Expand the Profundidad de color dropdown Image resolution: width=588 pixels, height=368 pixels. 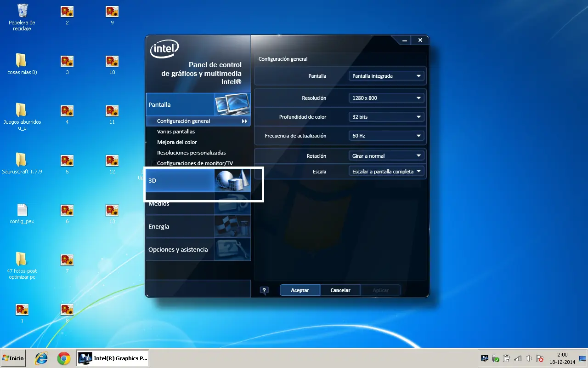(x=386, y=117)
